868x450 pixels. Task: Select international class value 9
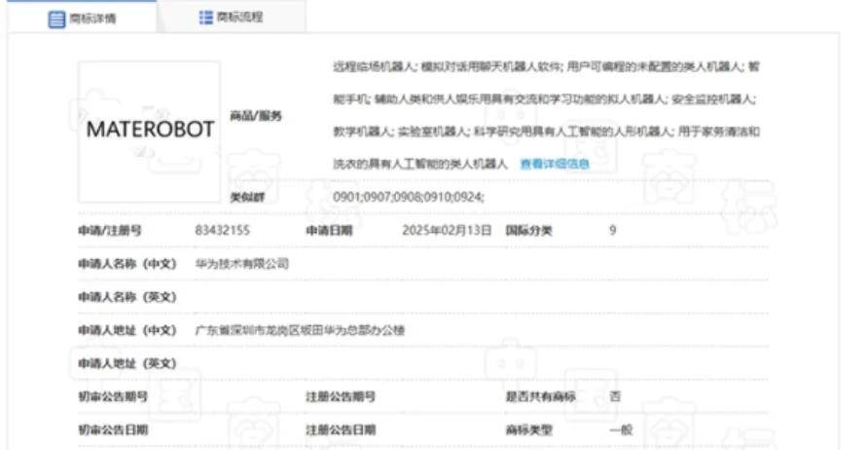[x=613, y=230]
